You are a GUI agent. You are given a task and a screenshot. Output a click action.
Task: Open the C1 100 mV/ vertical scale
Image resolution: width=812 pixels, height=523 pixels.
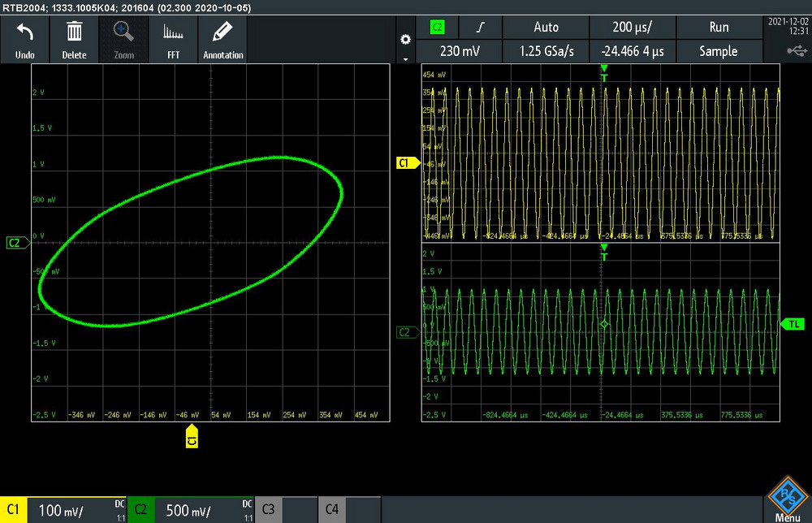click(x=76, y=510)
